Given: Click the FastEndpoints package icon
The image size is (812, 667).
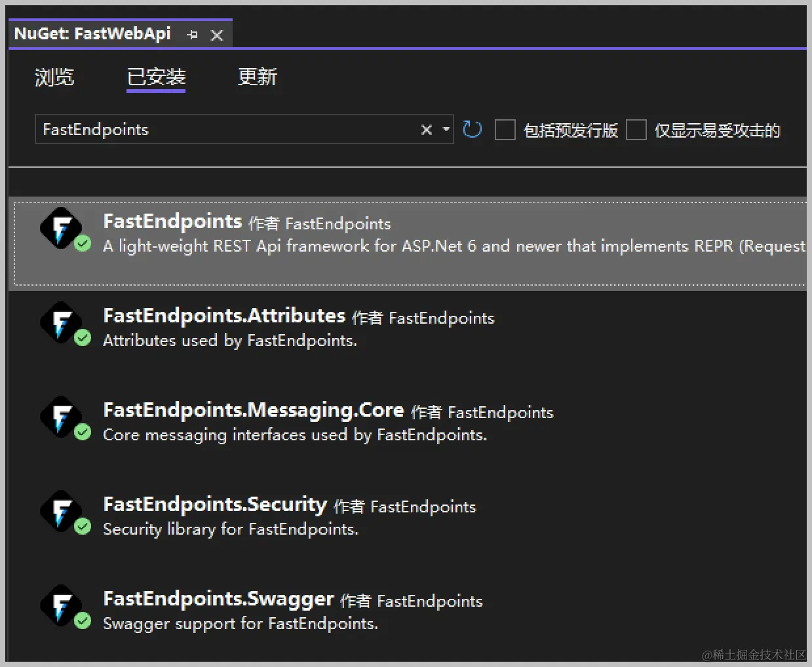Looking at the screenshot, I should 61,229.
